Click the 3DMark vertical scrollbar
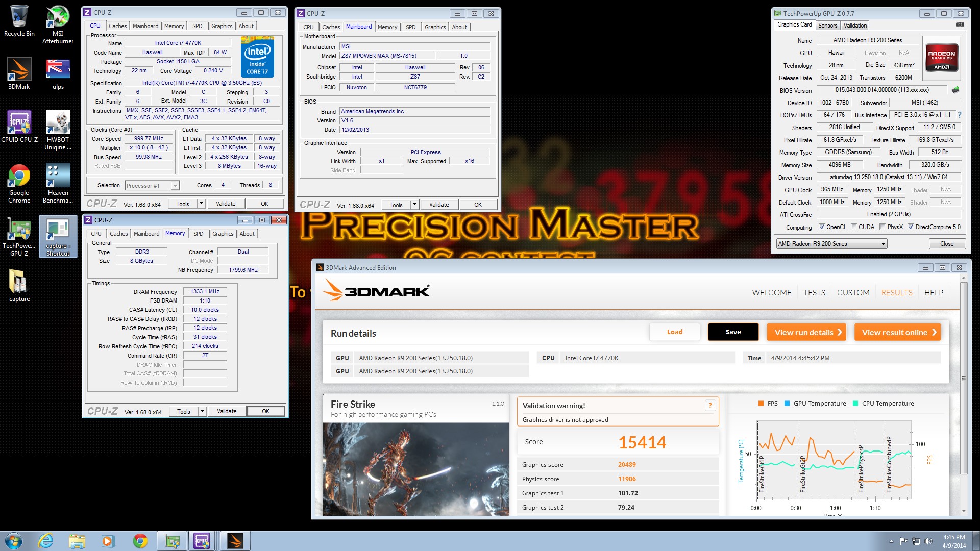The image size is (980, 551). coord(964,378)
